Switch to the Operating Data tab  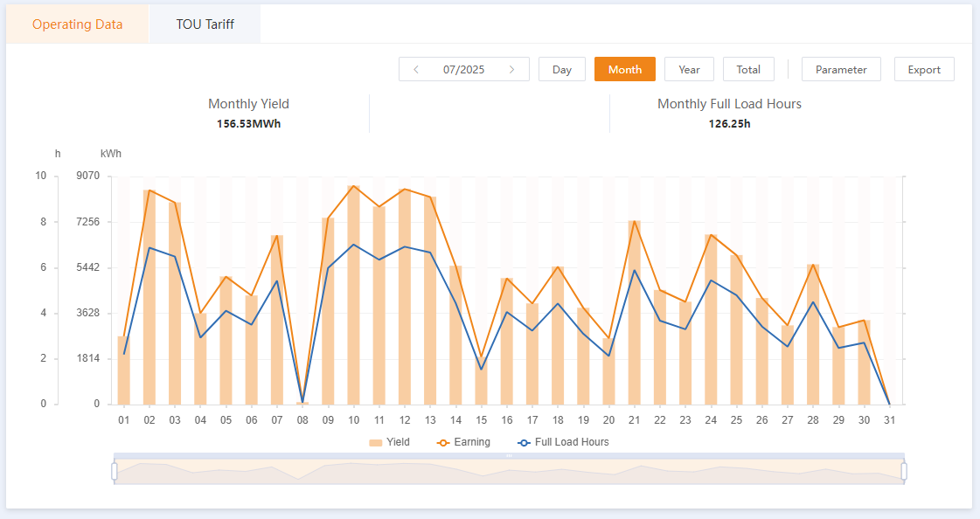click(x=78, y=24)
